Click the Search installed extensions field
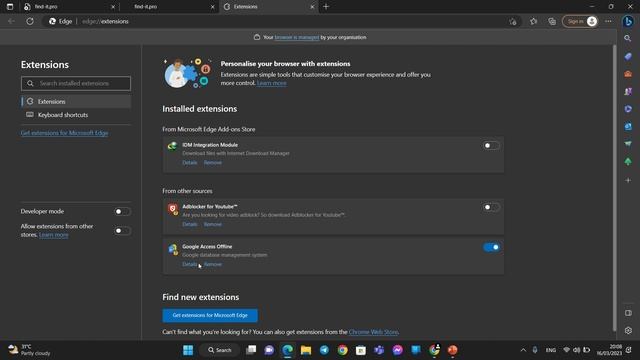This screenshot has width=640, height=360. [76, 83]
